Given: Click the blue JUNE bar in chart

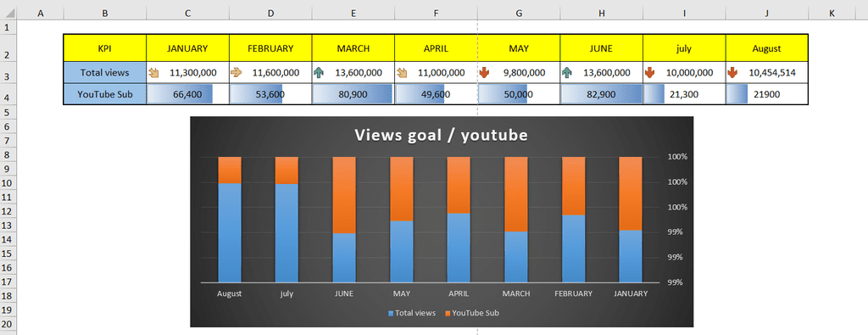Looking at the screenshot, I should pyautogui.click(x=344, y=258).
